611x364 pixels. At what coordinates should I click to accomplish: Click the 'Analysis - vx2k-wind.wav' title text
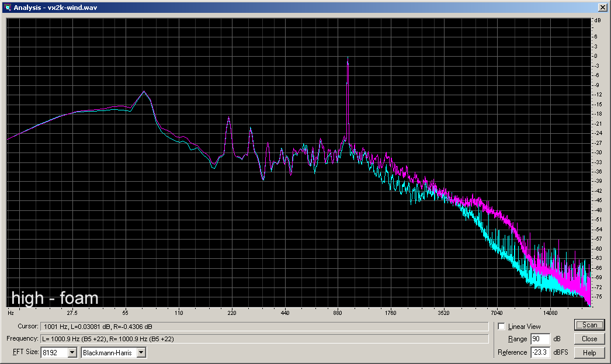55,8
